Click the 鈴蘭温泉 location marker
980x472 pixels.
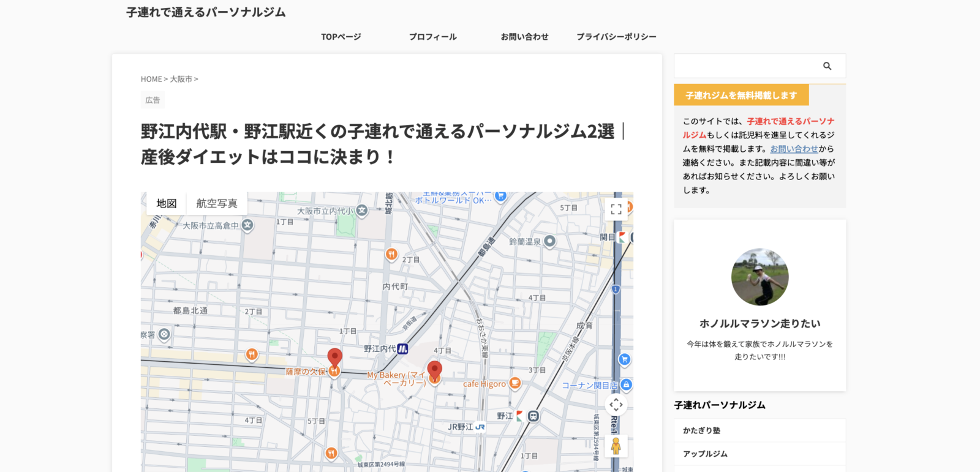(x=550, y=241)
